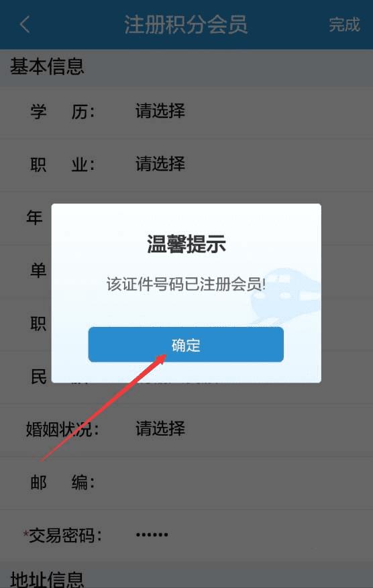The height and width of the screenshot is (588, 373).
Task: Open the 学历 请选择 dropdown
Action: click(160, 111)
